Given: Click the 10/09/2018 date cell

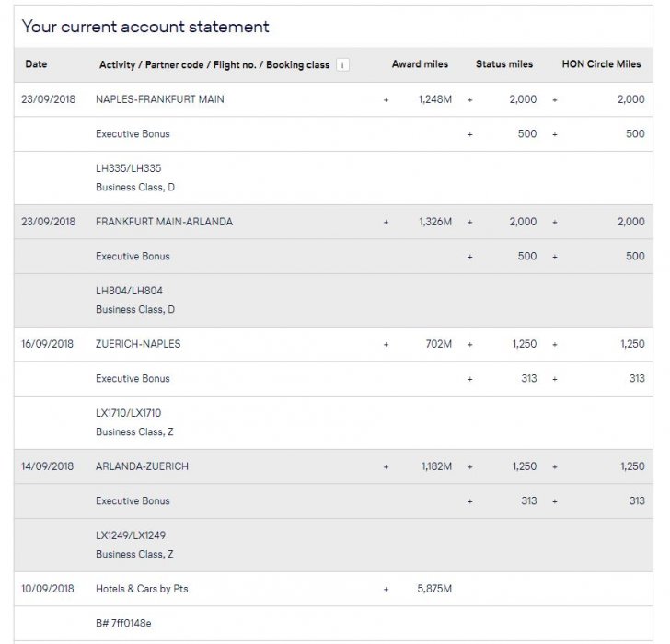Looking at the screenshot, I should (48, 589).
